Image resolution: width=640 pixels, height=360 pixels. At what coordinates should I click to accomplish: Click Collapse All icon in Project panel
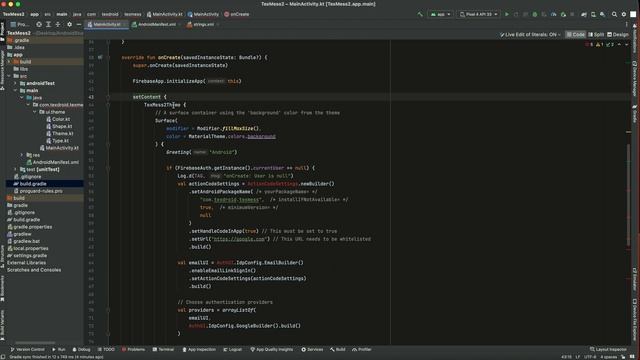[58, 24]
